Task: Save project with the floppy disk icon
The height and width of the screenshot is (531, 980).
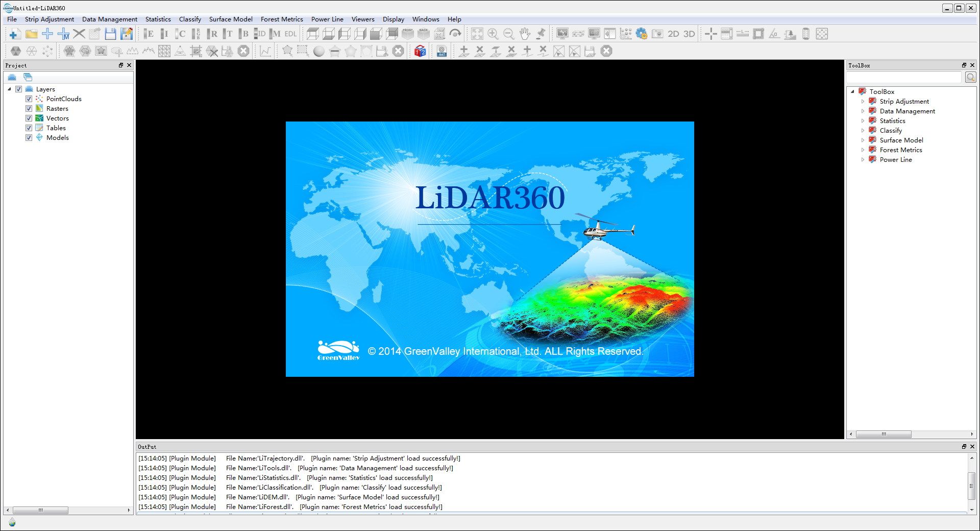Action: [x=111, y=34]
